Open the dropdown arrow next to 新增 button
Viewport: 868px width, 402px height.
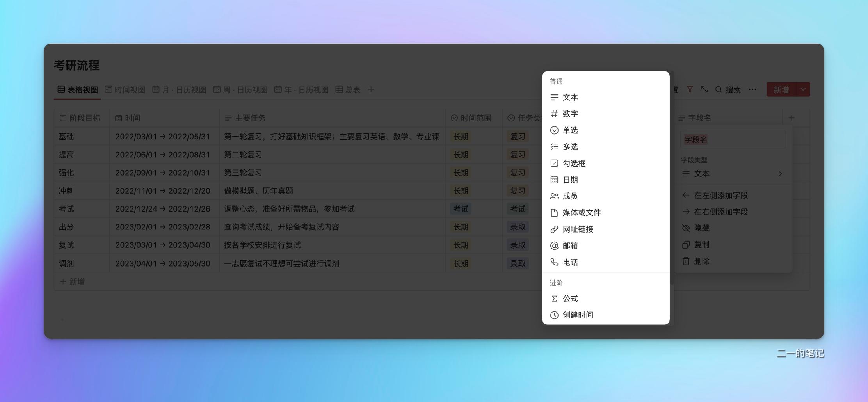pos(803,89)
